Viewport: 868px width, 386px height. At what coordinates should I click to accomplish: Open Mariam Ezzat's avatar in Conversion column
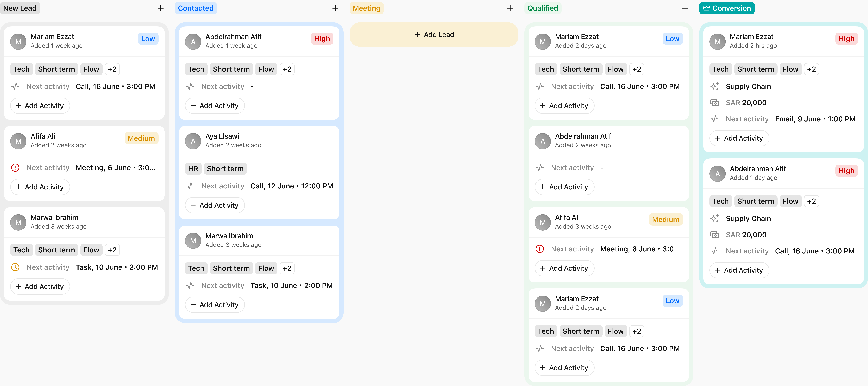pos(718,42)
